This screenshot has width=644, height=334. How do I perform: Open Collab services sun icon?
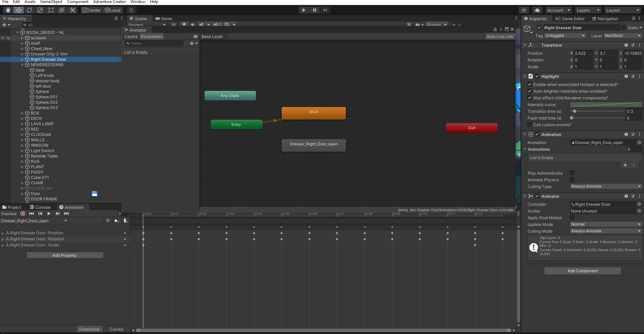[524, 10]
